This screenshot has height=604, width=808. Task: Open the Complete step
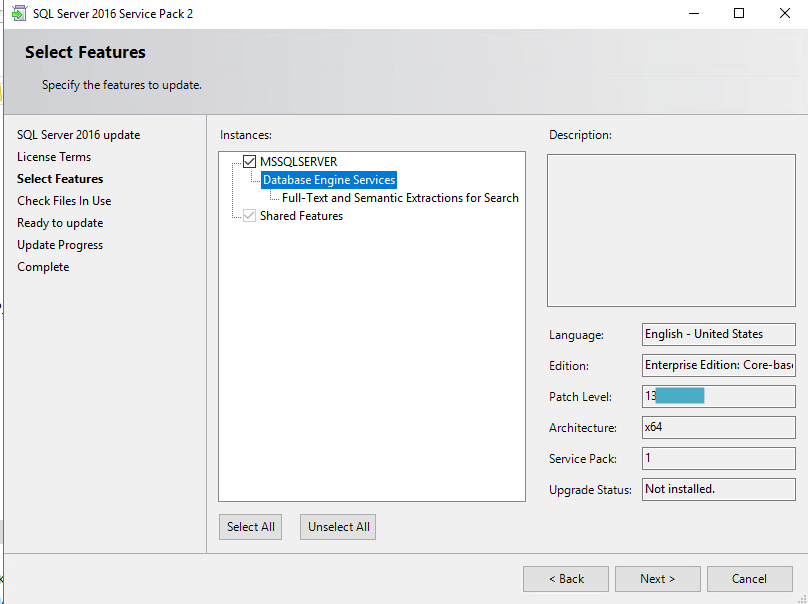(x=43, y=267)
